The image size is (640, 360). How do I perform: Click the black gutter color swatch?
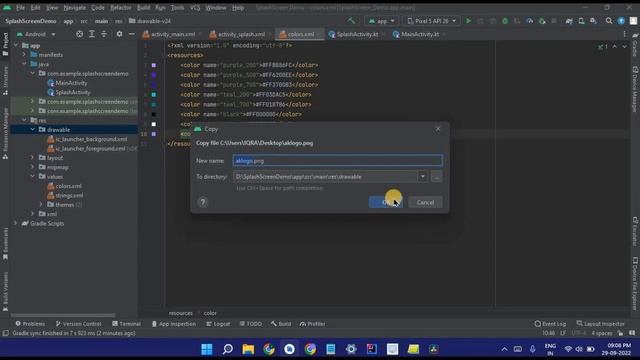pyautogui.click(x=154, y=114)
